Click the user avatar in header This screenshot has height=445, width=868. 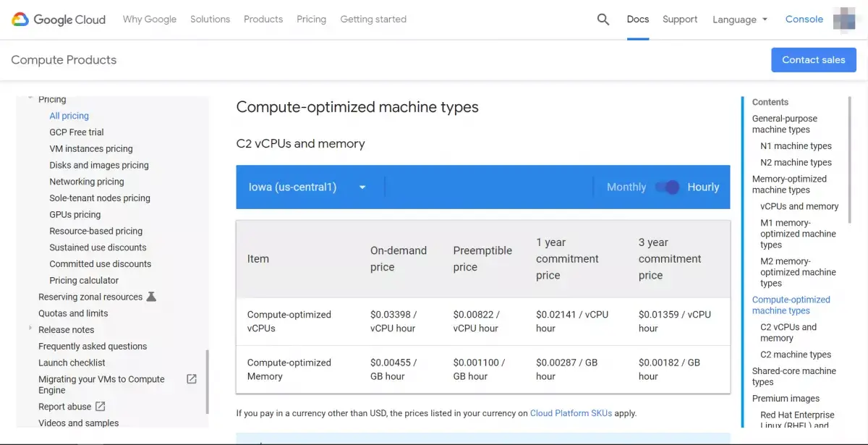tap(844, 20)
